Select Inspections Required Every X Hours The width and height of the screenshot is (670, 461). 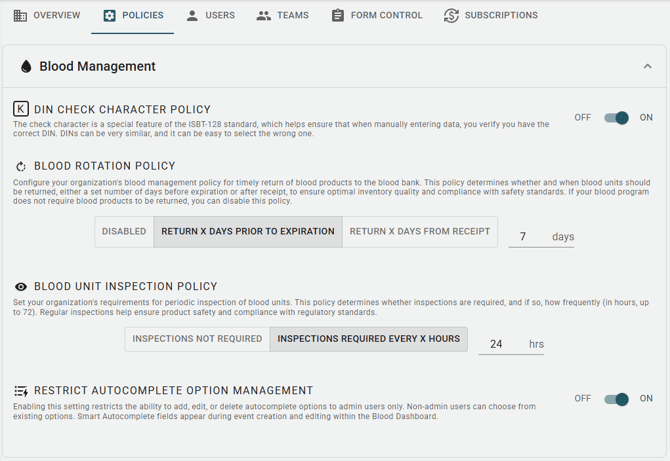(369, 339)
